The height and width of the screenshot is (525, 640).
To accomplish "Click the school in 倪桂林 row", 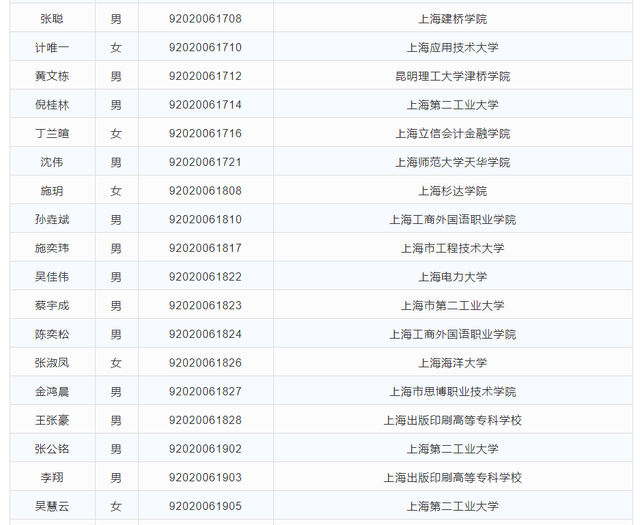I will click(x=453, y=105).
